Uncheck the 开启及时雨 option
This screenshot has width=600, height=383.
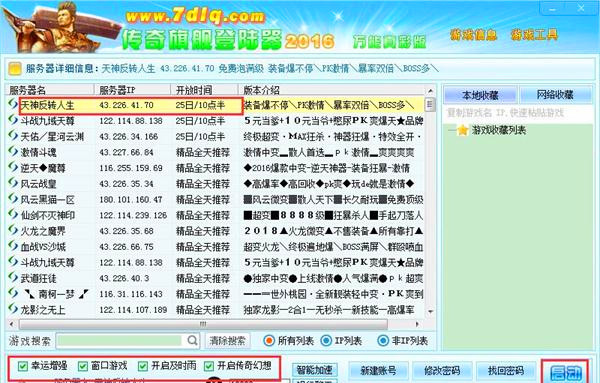tap(143, 366)
